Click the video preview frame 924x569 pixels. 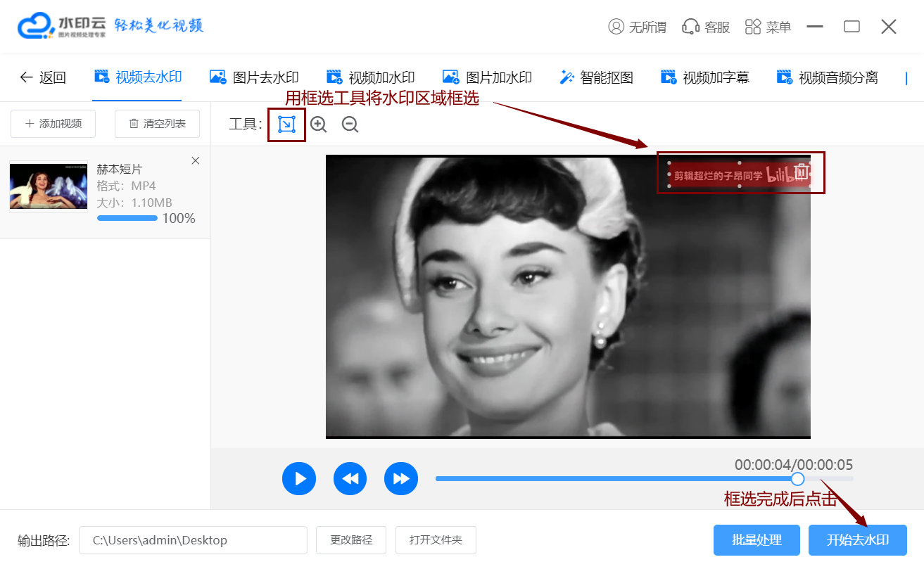pos(568,296)
